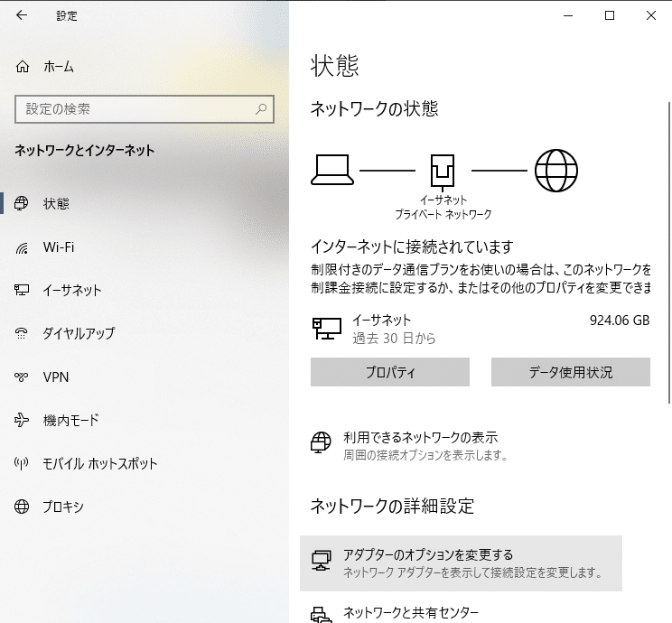Click the イーサネット monitor icon in sidebar

coord(22,290)
